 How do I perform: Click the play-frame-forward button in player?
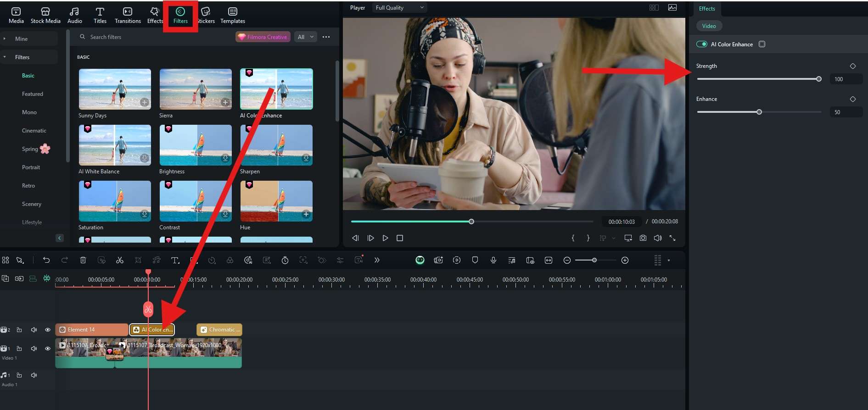[x=370, y=238]
